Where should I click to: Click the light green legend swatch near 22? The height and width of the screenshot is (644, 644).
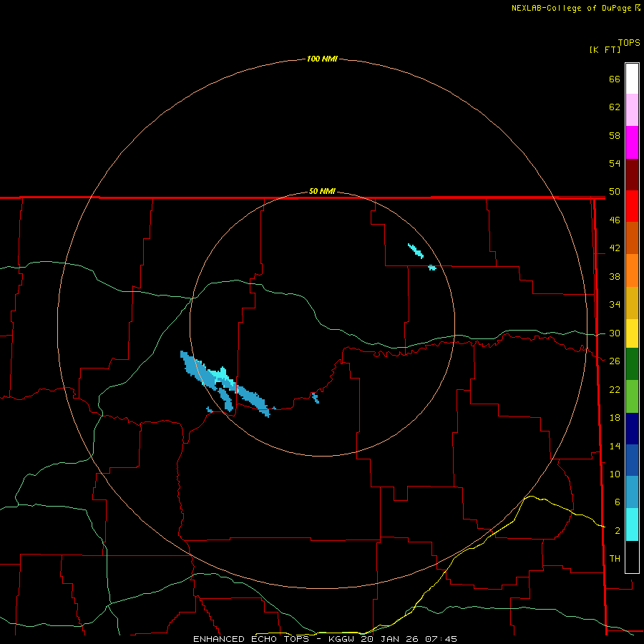(632, 396)
